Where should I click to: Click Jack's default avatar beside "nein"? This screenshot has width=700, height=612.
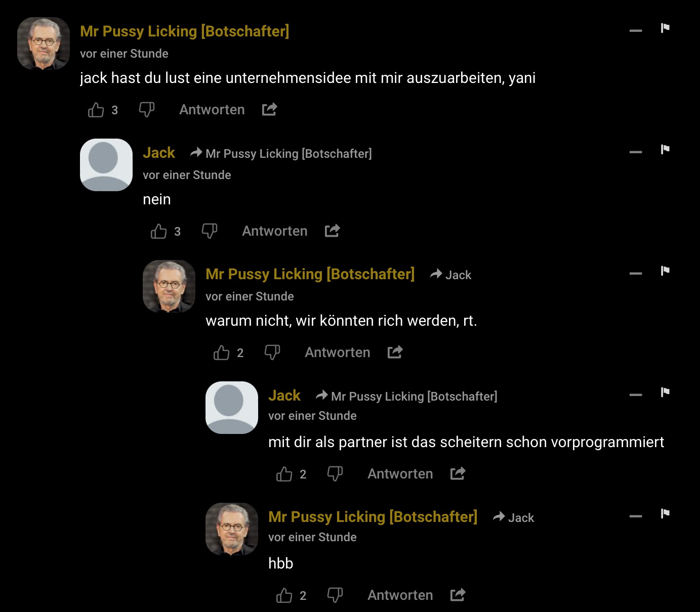[x=106, y=165]
